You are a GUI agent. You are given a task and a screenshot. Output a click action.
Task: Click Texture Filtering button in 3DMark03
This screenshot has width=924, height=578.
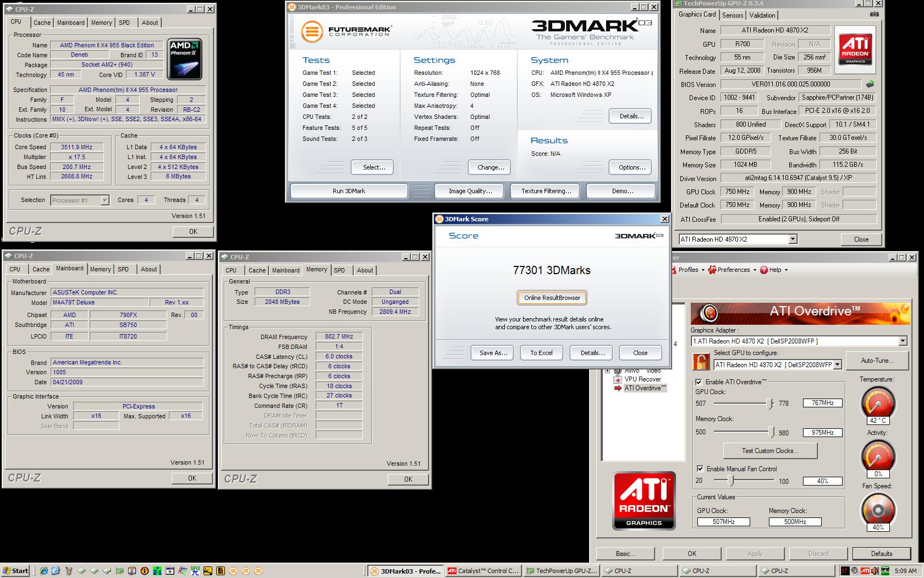[546, 191]
